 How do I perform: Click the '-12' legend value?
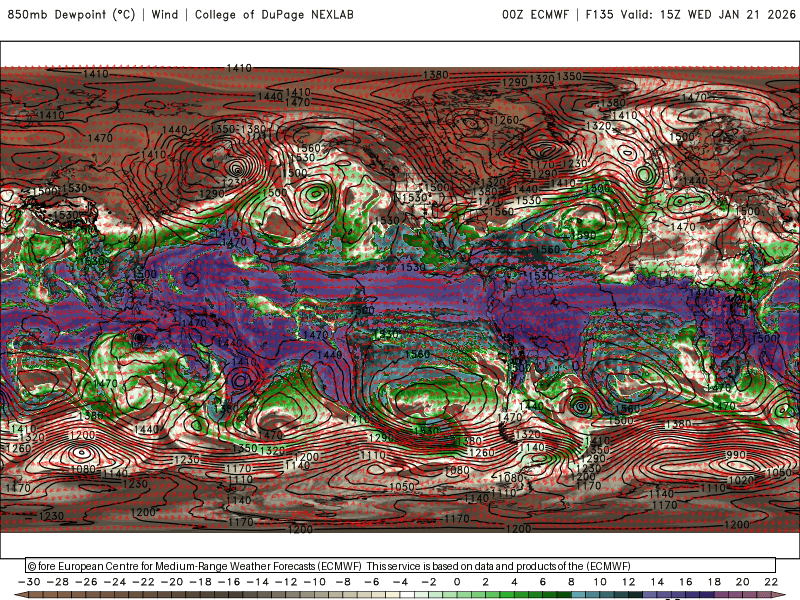(x=286, y=582)
